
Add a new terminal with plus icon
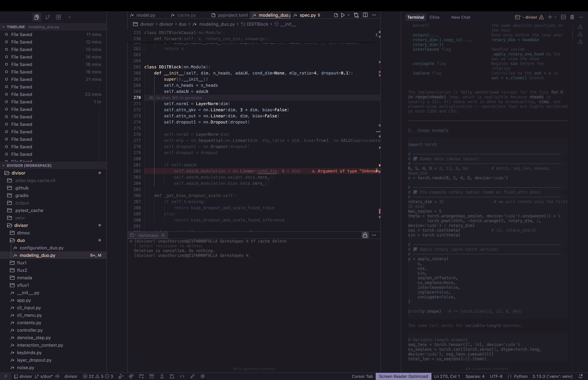click(550, 17)
